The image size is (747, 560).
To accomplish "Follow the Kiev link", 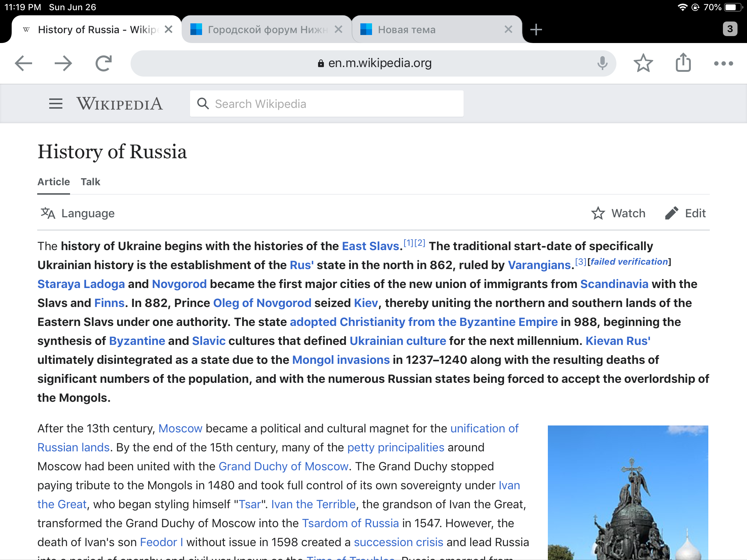I will point(366,303).
